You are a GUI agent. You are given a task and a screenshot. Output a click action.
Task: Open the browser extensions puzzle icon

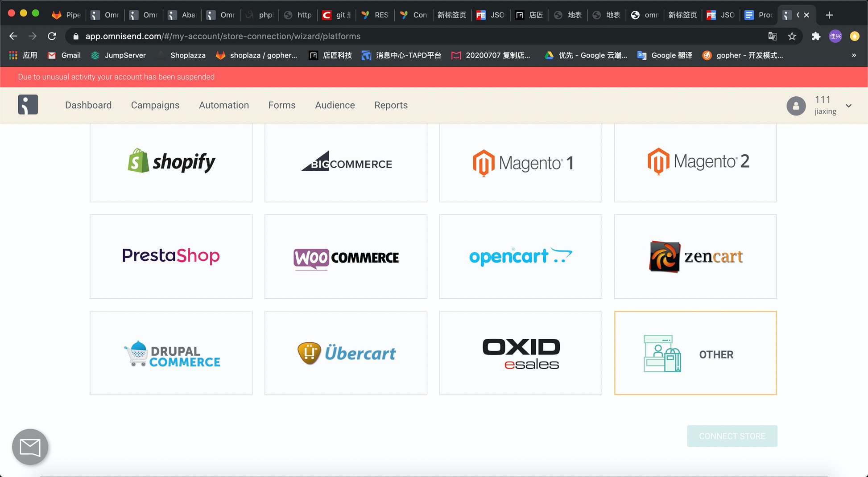coord(816,37)
